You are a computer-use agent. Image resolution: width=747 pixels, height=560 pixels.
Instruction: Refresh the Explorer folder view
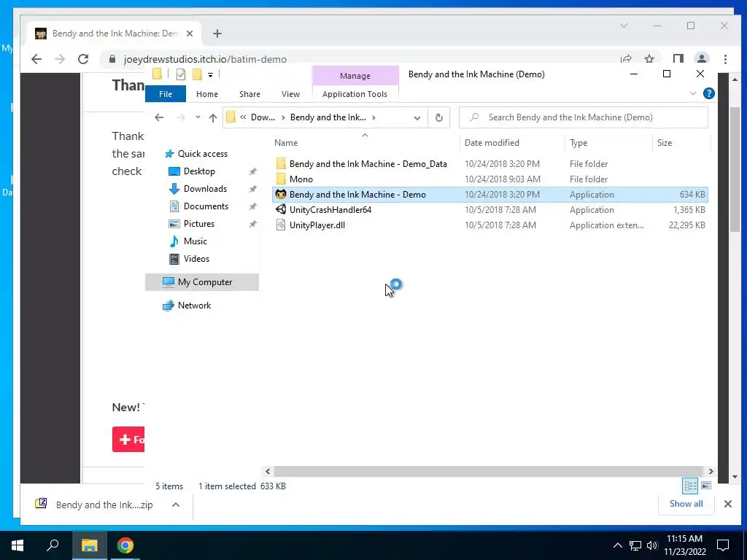point(438,117)
